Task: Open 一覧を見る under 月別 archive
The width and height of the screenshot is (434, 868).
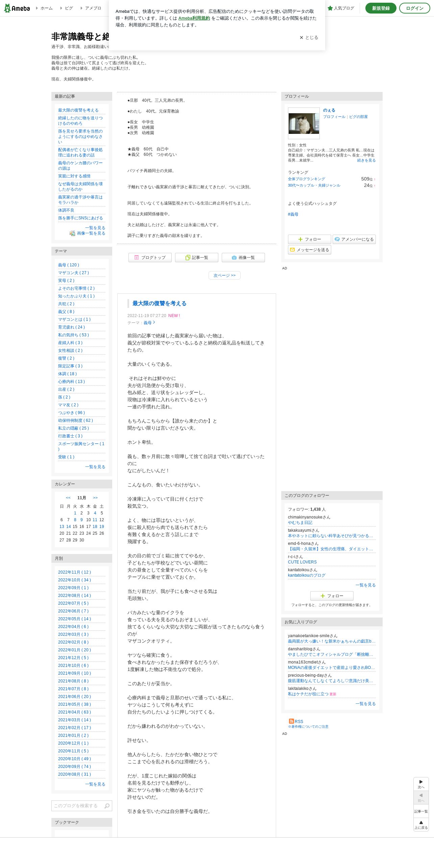Action: [95, 784]
